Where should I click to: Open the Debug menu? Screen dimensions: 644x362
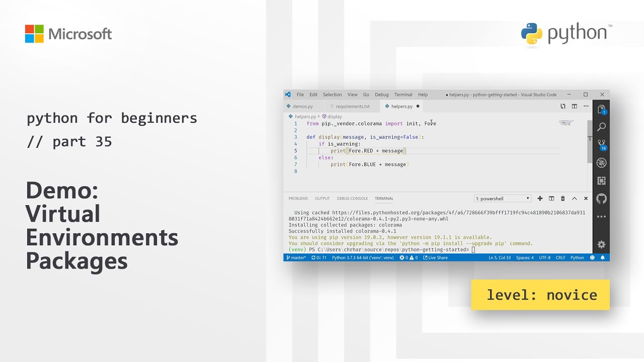tap(381, 95)
